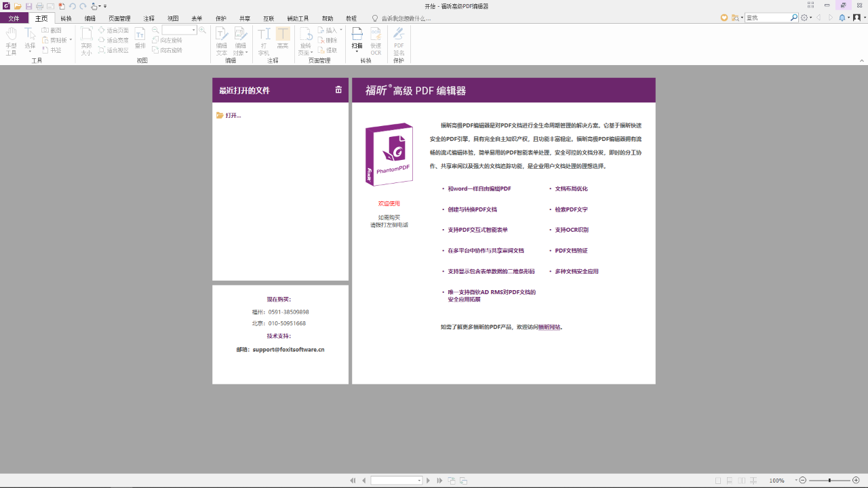Click the notification bell icon
Viewport: 868px width, 488px height.
[842, 18]
